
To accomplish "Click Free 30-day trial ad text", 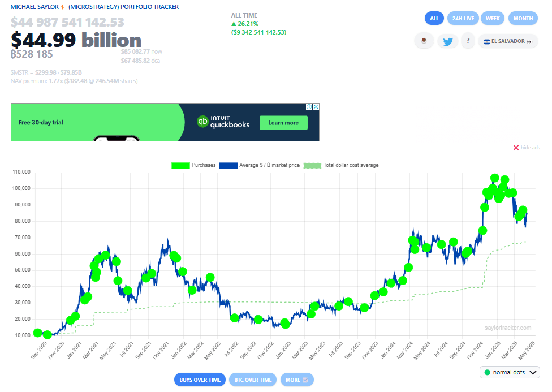I will click(x=41, y=123).
